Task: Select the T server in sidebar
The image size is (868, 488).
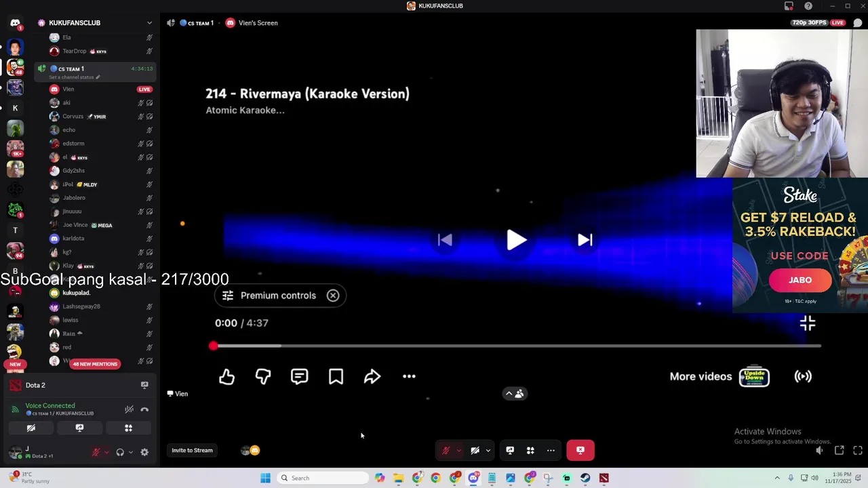Action: (x=15, y=230)
